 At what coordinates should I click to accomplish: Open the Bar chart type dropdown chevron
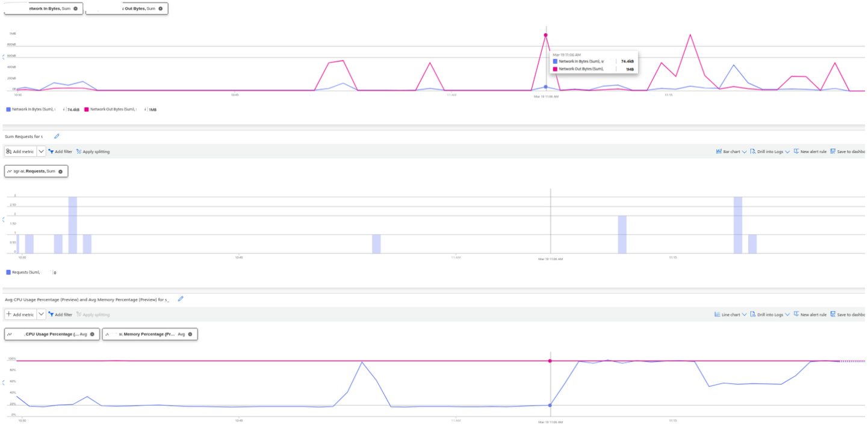coord(745,151)
